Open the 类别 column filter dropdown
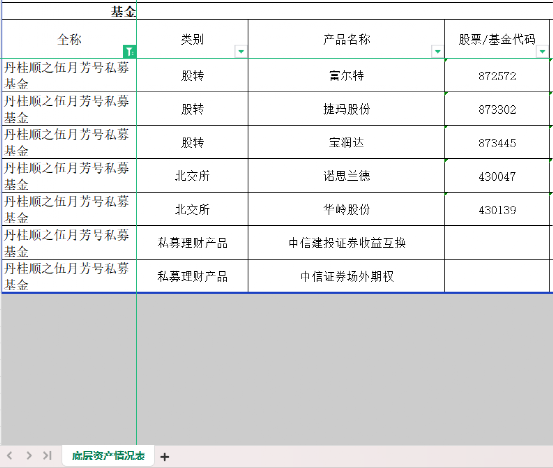Screen dimensions: 553x468 (x=241, y=51)
